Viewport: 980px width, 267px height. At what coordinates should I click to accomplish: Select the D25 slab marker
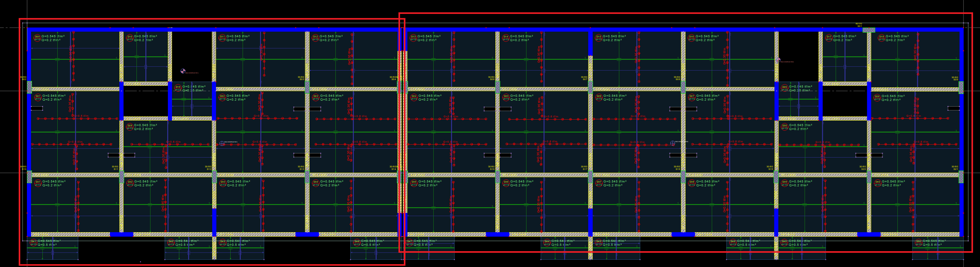pyautogui.click(x=506, y=96)
